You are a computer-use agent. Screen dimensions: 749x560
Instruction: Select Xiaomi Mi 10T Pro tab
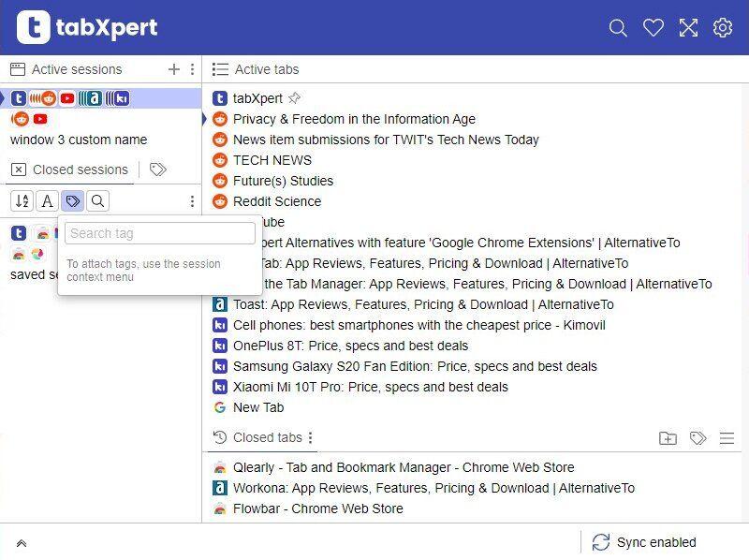point(370,387)
